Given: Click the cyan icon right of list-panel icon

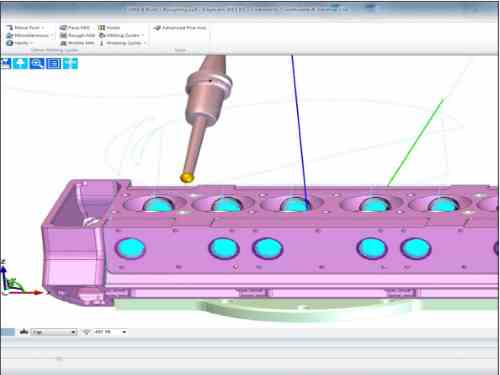Looking at the screenshot, I should tap(70, 63).
